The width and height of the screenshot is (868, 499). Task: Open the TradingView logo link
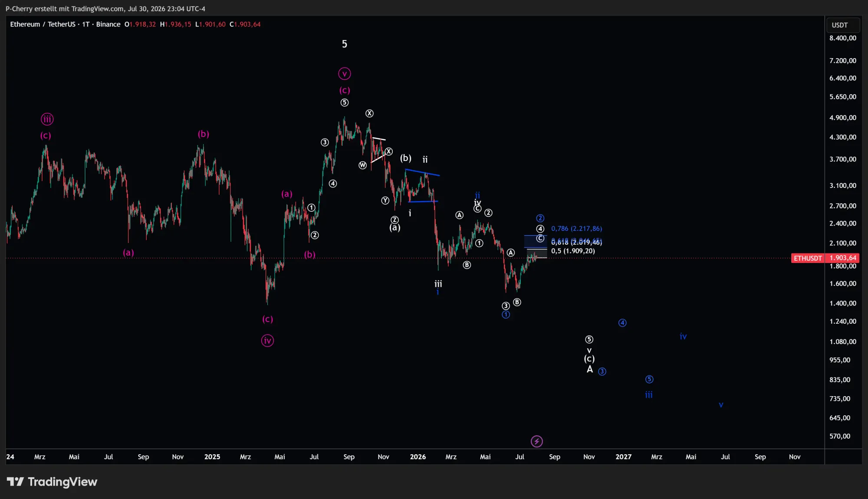pos(52,482)
